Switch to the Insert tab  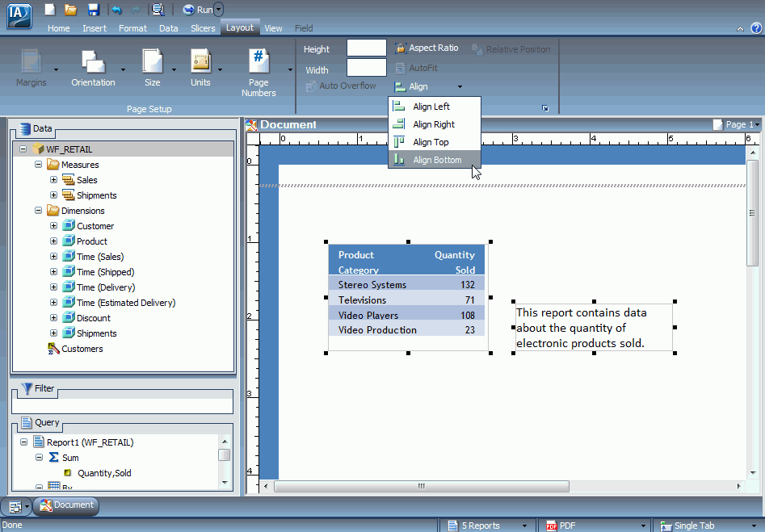95,28
